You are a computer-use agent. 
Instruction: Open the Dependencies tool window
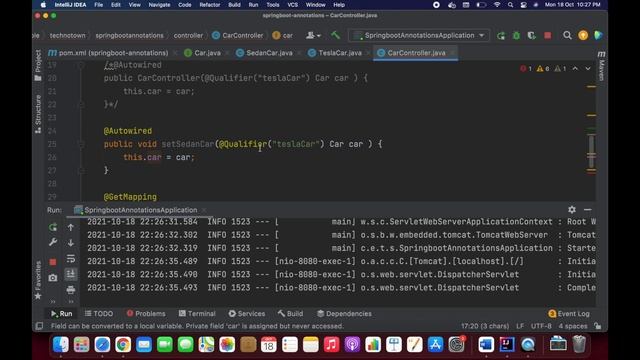point(344,313)
